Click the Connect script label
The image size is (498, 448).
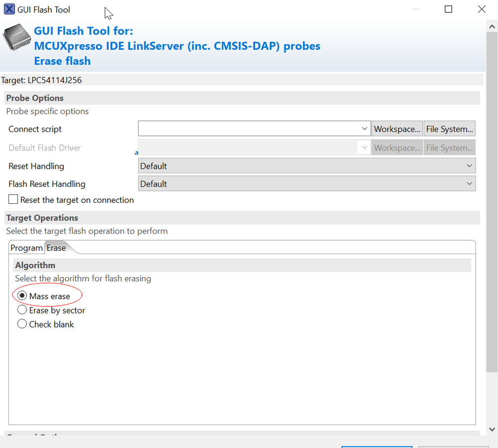(35, 129)
